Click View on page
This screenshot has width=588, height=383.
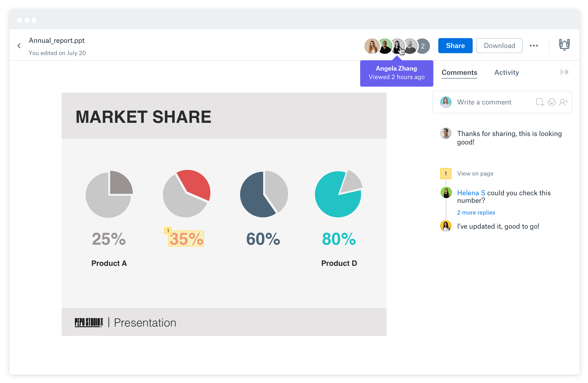coord(475,173)
